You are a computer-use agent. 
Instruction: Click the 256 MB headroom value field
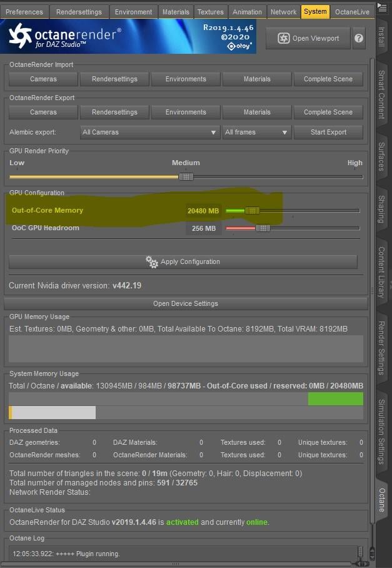(x=203, y=228)
